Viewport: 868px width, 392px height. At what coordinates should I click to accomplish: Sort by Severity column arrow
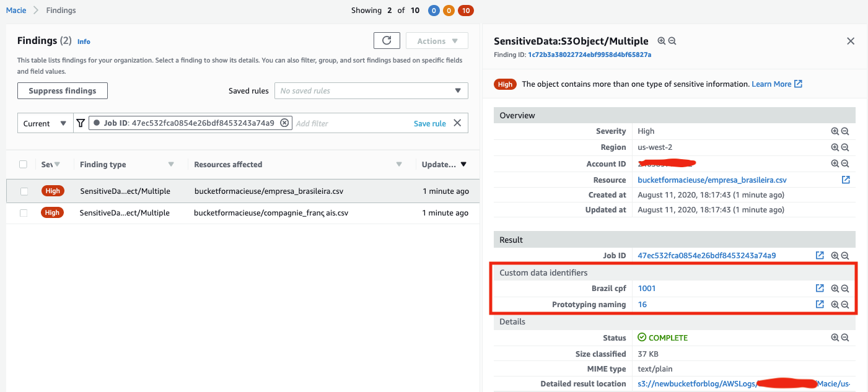57,164
